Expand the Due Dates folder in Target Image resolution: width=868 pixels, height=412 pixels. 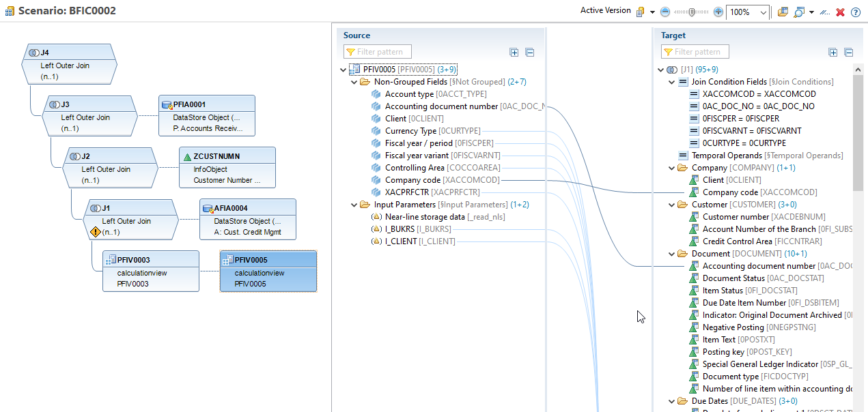671,400
